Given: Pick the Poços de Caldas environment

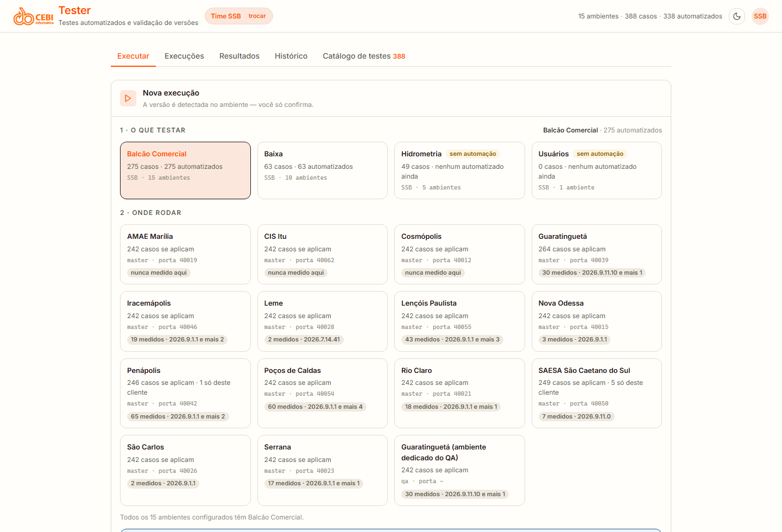Looking at the screenshot, I should pos(323,393).
